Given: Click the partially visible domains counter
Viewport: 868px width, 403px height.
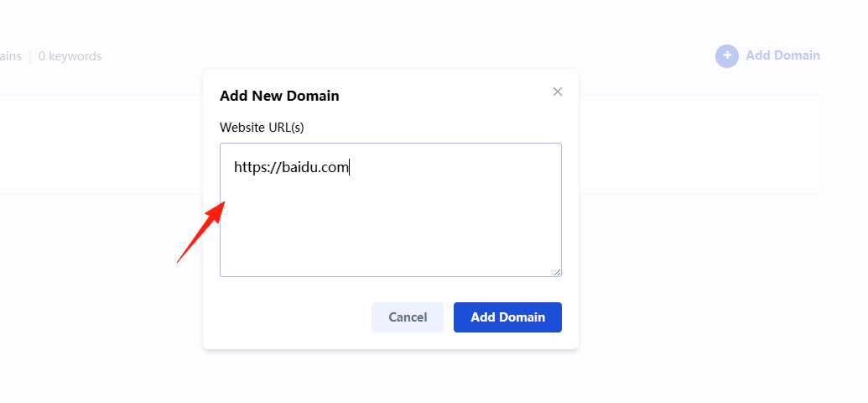Looking at the screenshot, I should pos(11,56).
